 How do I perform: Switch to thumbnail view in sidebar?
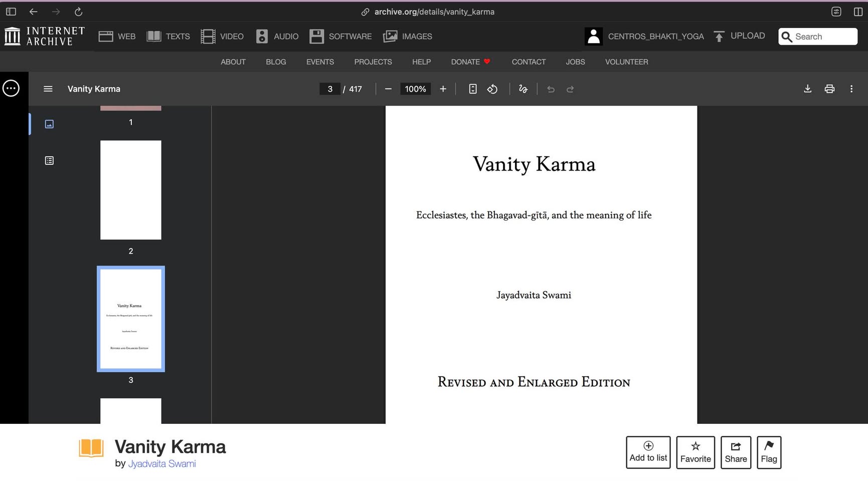(x=49, y=124)
